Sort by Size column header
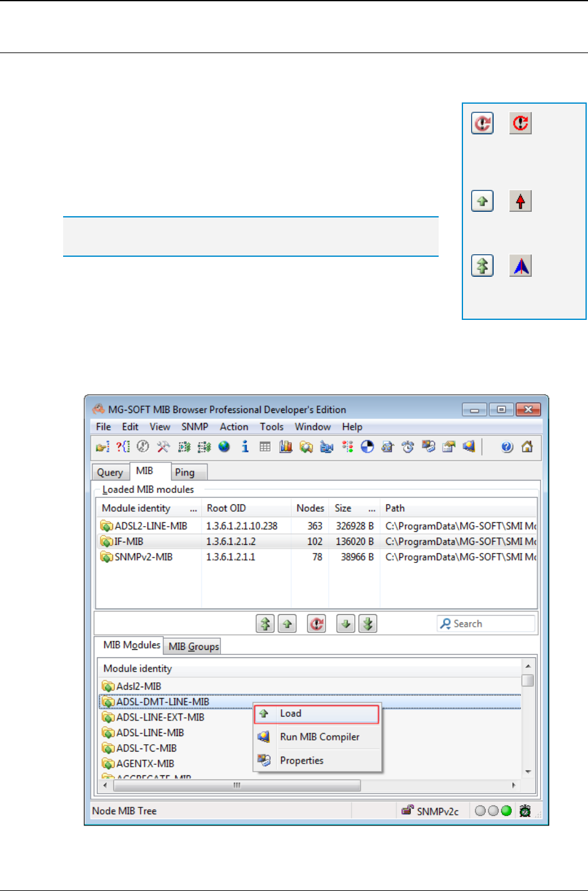Screen dimensions: 588x891 pos(354,508)
